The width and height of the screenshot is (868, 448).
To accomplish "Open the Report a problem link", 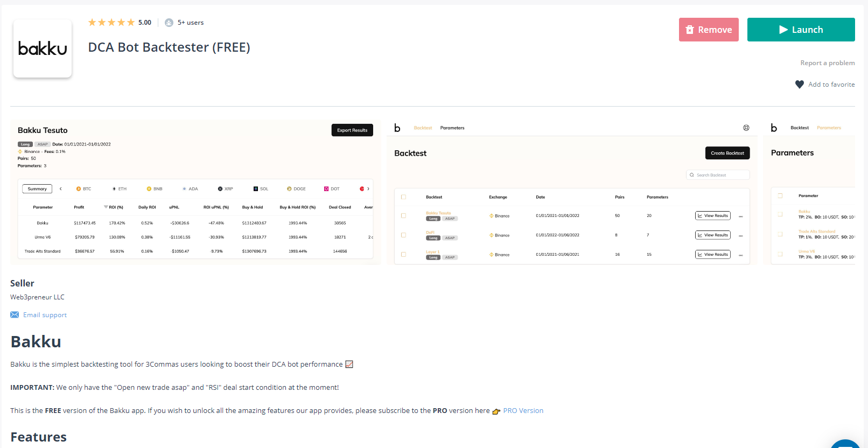I will tap(827, 63).
